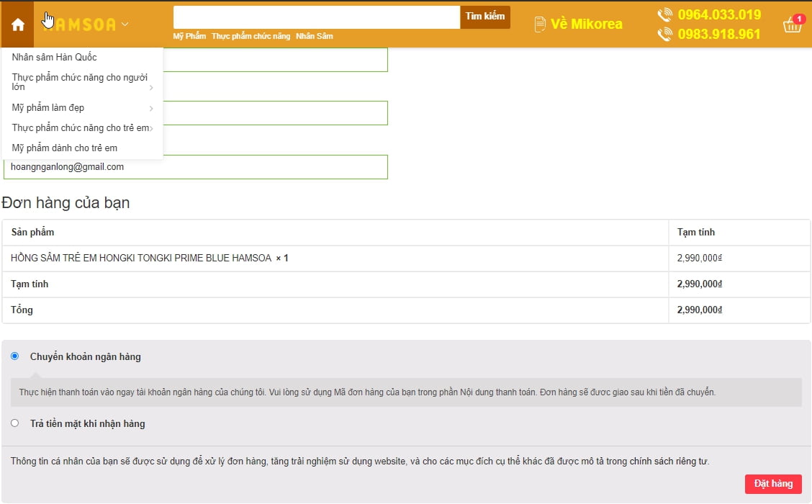812x504 pixels.
Task: Click the form field beside Mỹ phẩm làm đẹp
Action: (275, 113)
